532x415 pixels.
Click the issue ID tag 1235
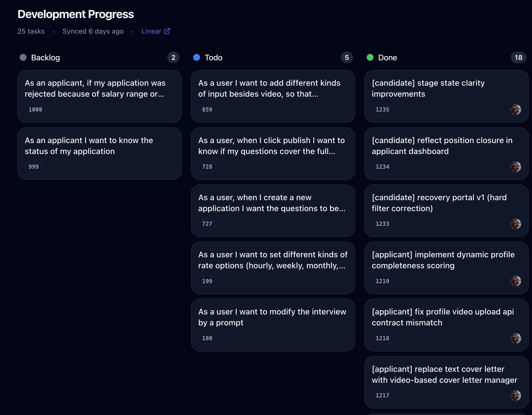382,110
